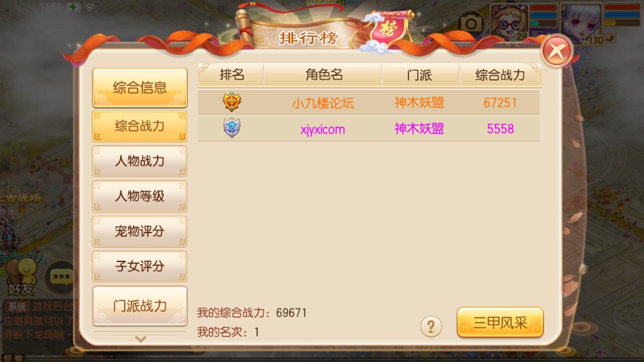Click the question mark help icon
Viewport: 644px width, 362px height.
point(431,326)
